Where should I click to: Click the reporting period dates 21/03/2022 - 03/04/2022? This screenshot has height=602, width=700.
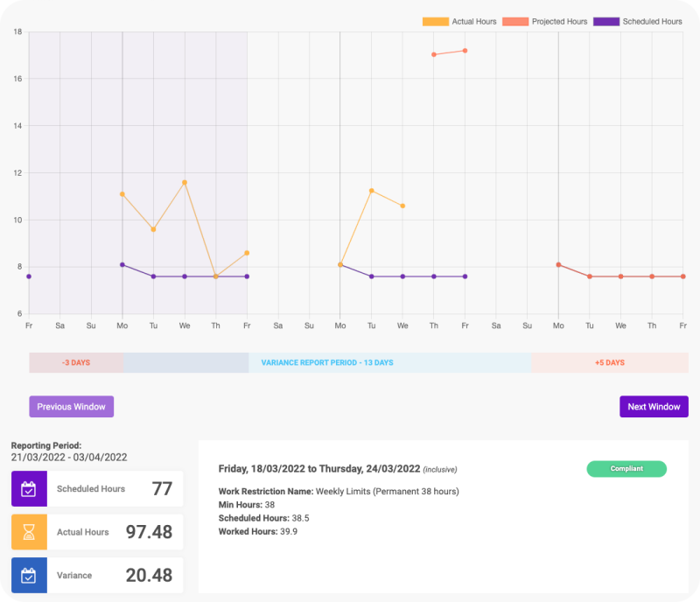[69, 458]
